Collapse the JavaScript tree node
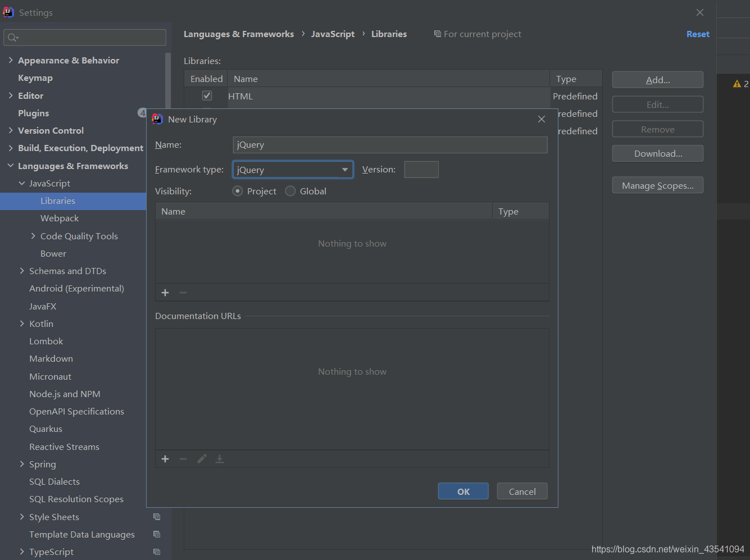750x560 pixels. click(22, 183)
